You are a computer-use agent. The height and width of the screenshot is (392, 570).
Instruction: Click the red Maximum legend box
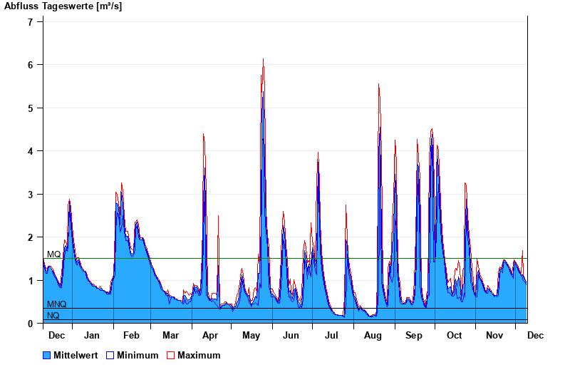[170, 355]
